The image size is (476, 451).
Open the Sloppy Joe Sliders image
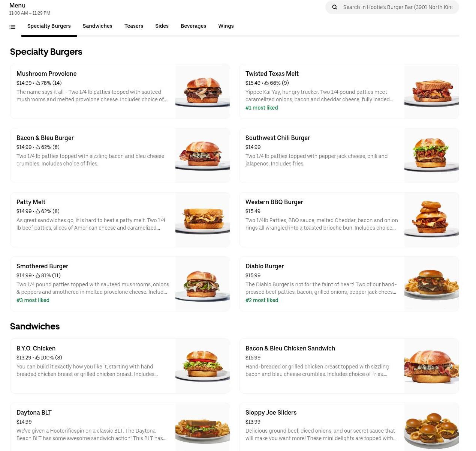[x=431, y=427]
